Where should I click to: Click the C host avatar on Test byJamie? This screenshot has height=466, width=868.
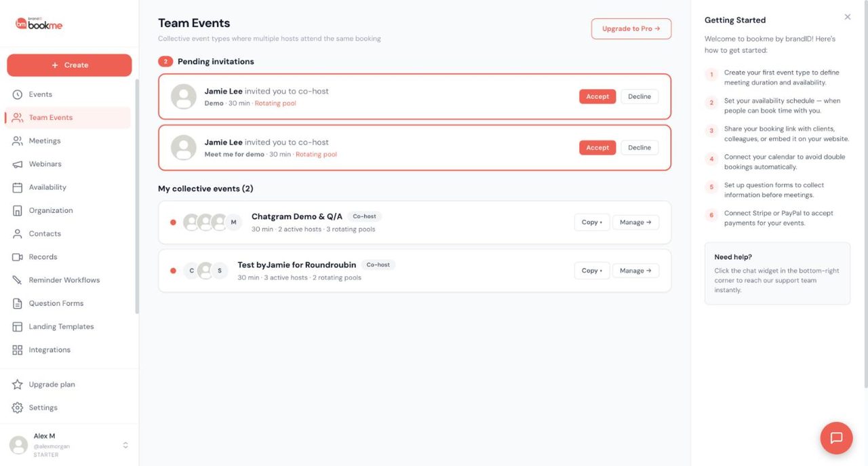point(192,271)
